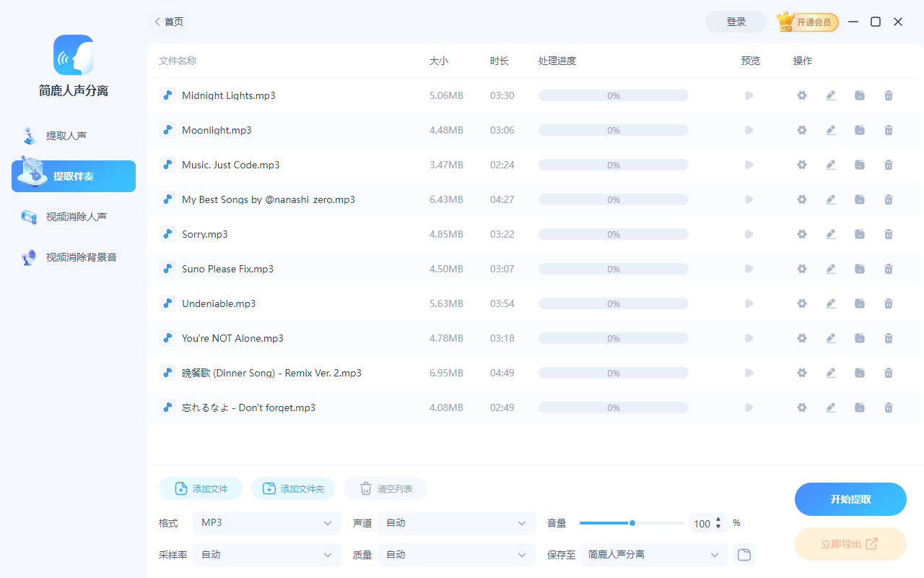The height and width of the screenshot is (578, 924).
Task: Start extraction with 开始提取 button
Action: click(850, 499)
